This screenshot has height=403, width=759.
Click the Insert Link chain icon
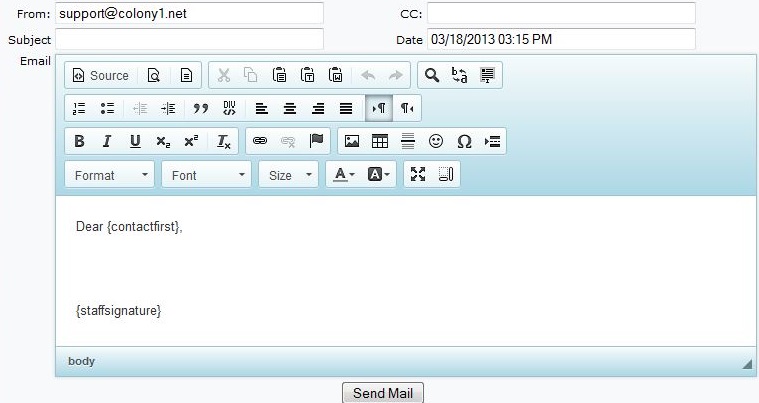pyautogui.click(x=260, y=141)
